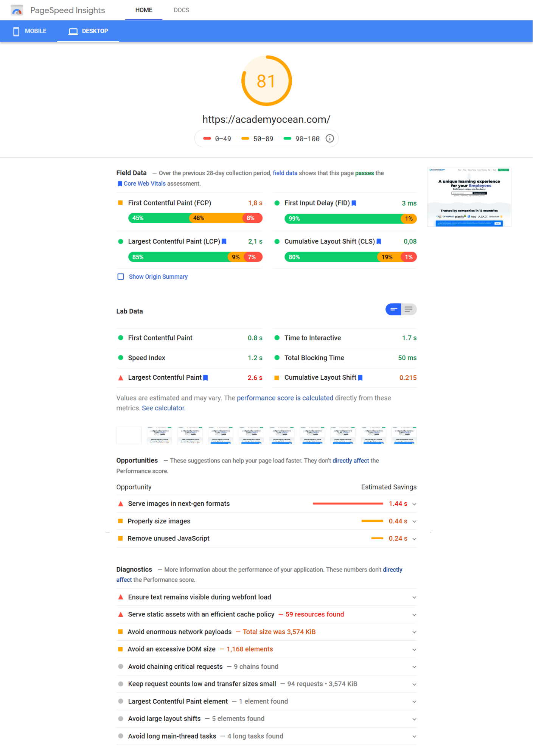The width and height of the screenshot is (533, 756).
Task: Click the orange square icon for lab Cumulative Layout Shift
Action: click(277, 378)
